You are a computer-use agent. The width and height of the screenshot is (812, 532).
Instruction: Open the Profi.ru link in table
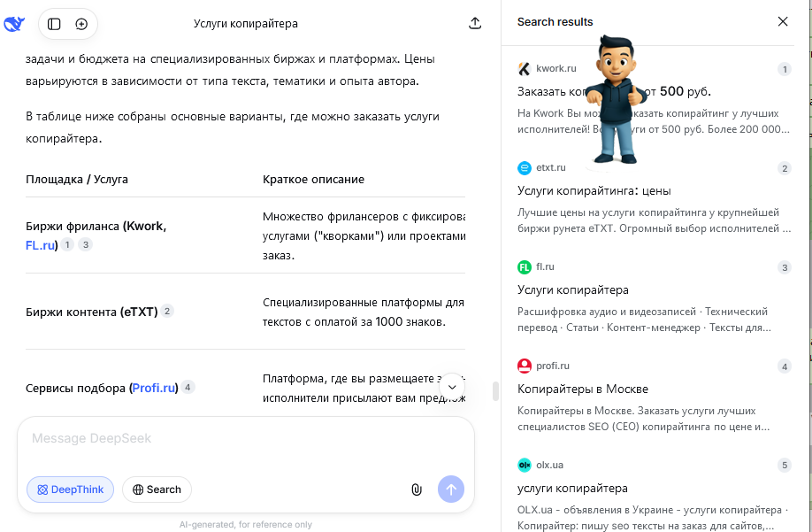[x=154, y=388]
